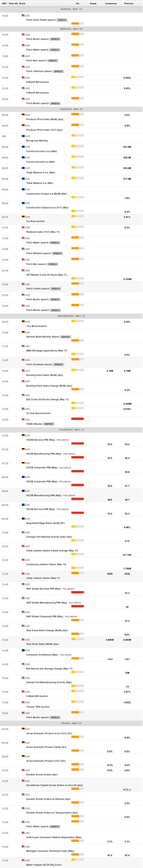This screenshot has width=143, height=868.
Task: Click the US flag beside Powell speech
Action: [x=23, y=16]
